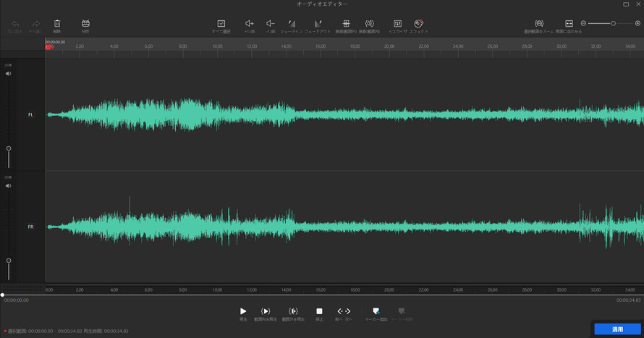644x338 pixels.
Task: Apply fade in (フェードイン) effect
Action: (292, 24)
